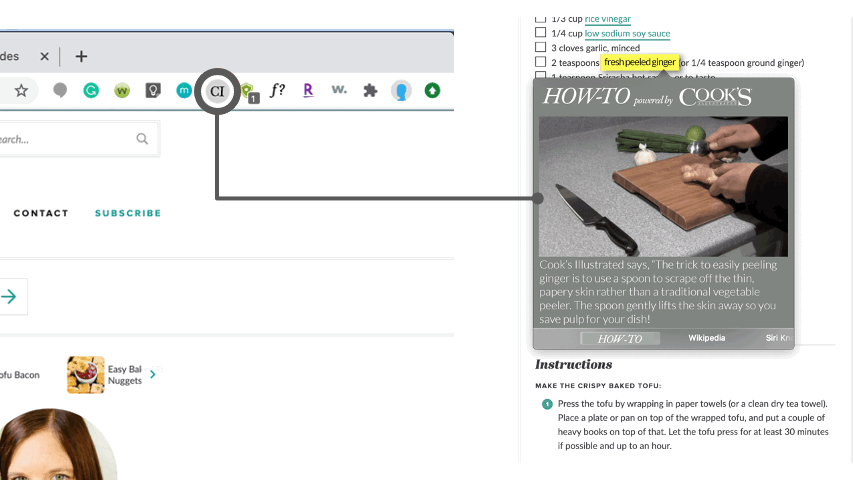
Task: Check the rice vinegar ingredient box
Action: click(540, 19)
